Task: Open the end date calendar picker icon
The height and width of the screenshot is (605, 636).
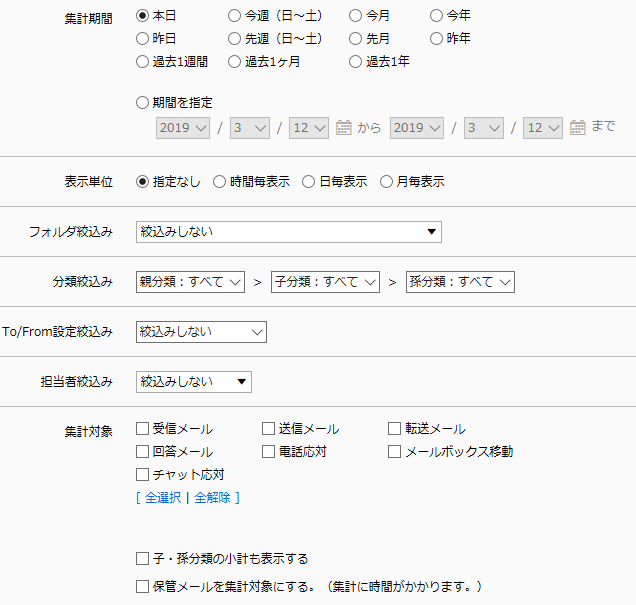Action: (578, 128)
